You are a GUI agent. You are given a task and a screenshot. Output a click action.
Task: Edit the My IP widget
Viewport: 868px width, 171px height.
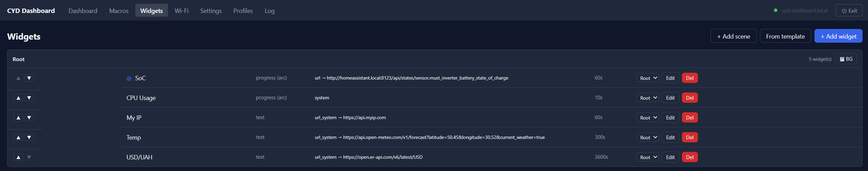tap(670, 118)
